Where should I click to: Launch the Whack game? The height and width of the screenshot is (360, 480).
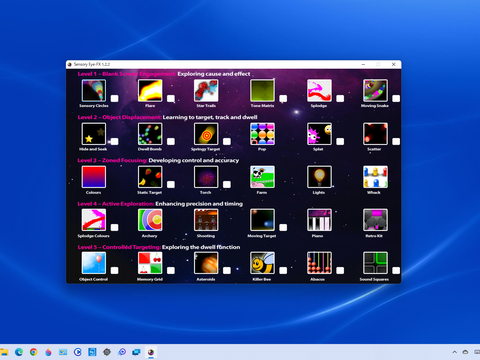(x=375, y=177)
